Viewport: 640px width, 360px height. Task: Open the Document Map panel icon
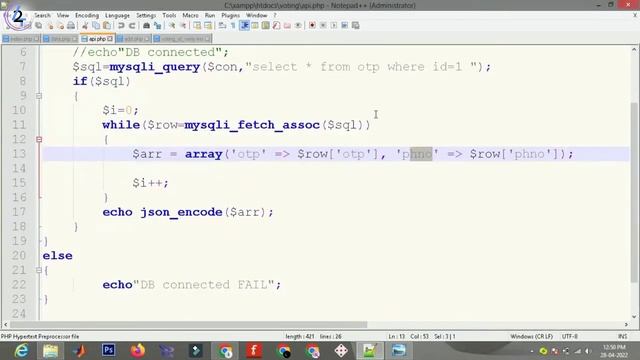265,26
